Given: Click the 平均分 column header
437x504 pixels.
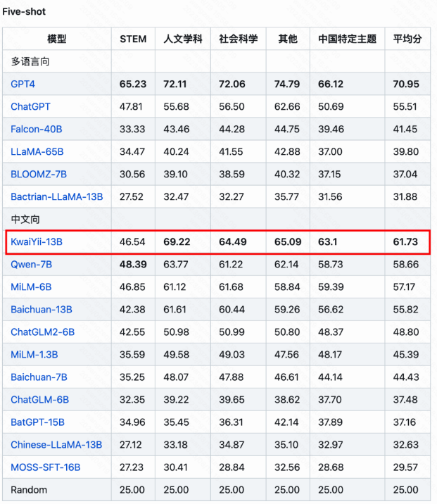Looking at the screenshot, I should tap(407, 39).
